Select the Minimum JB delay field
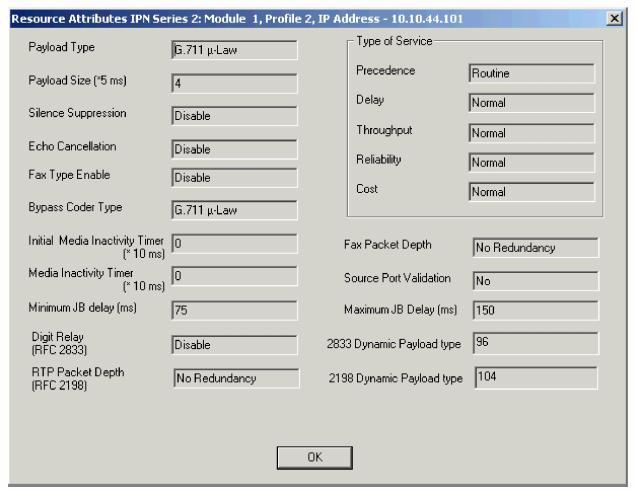636x492 pixels. click(234, 310)
